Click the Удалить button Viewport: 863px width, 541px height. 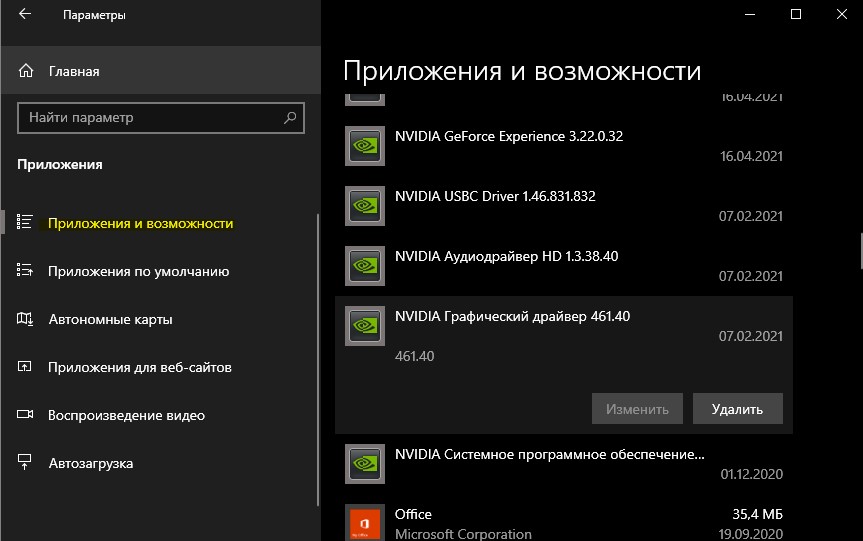coord(738,409)
